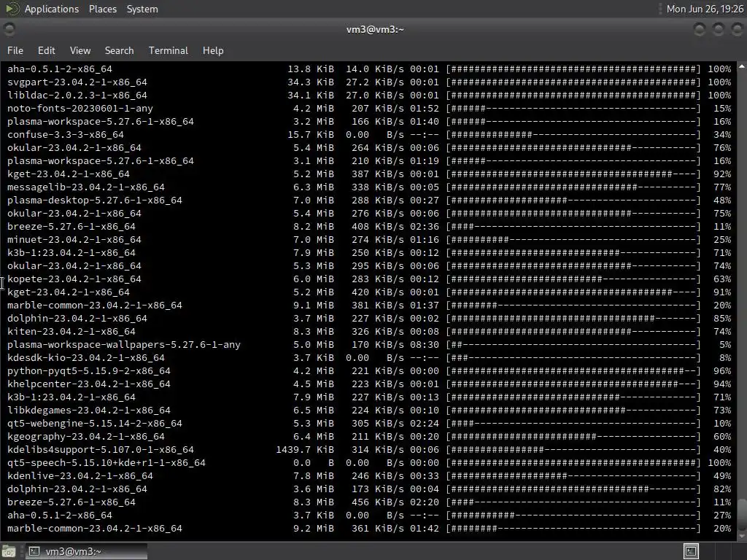Click the messagelib-23.04.2-1-x86_64 package name

86,187
